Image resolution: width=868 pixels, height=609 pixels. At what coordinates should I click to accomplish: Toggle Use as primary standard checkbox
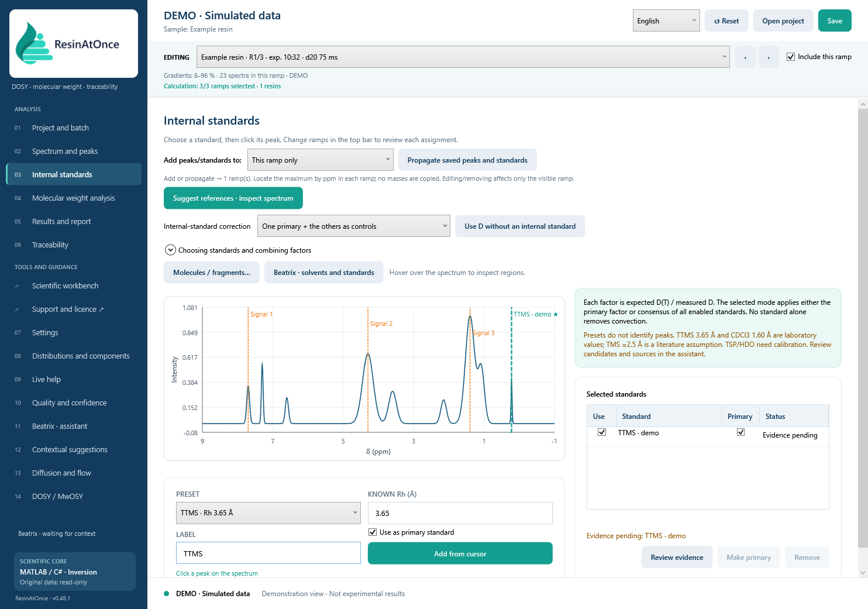[x=373, y=532]
